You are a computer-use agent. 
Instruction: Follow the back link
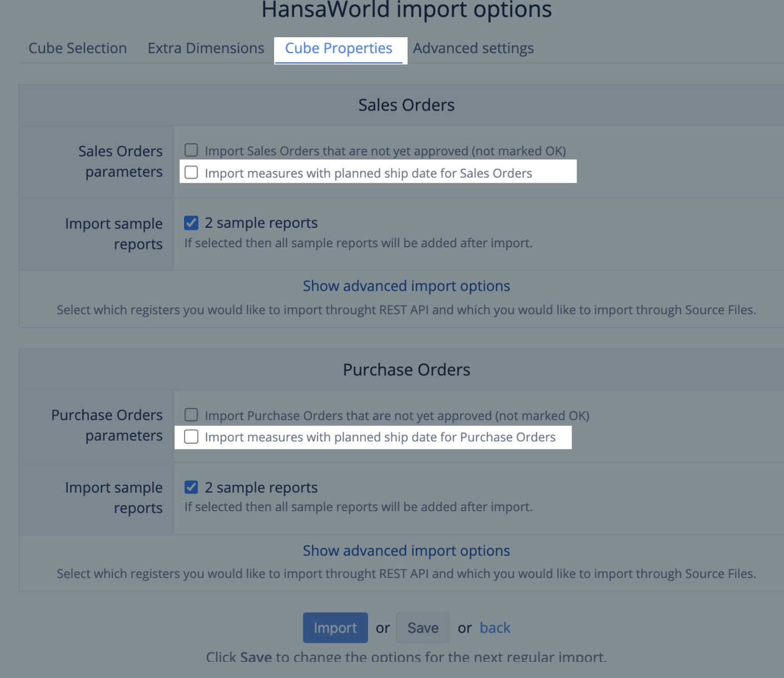(x=495, y=628)
